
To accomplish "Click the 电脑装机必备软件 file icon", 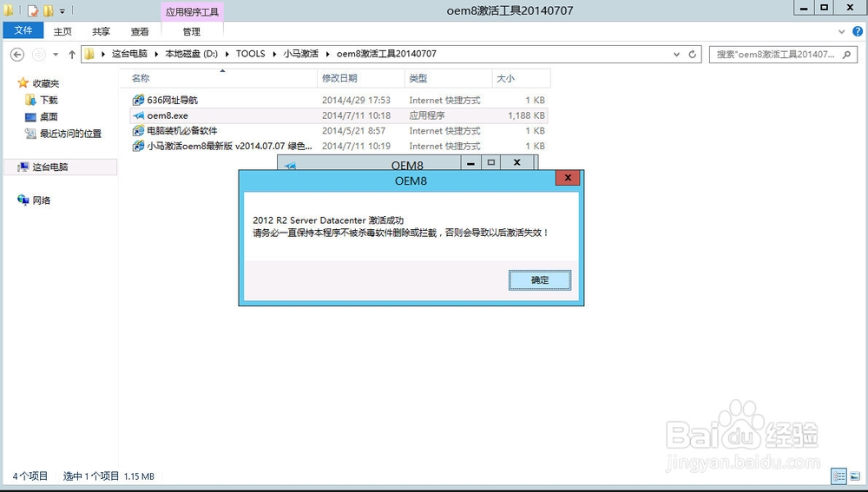I will coord(138,131).
